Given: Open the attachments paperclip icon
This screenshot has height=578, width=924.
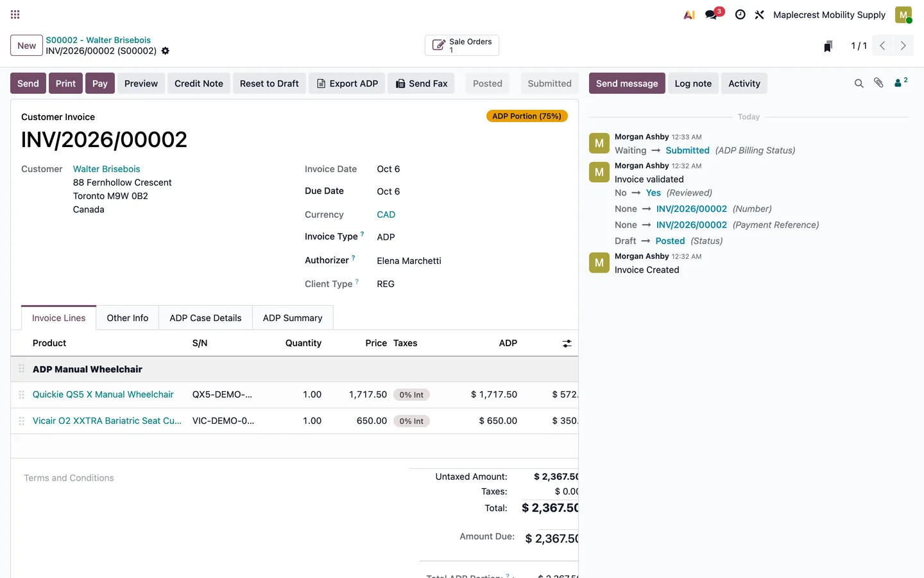Looking at the screenshot, I should point(878,83).
